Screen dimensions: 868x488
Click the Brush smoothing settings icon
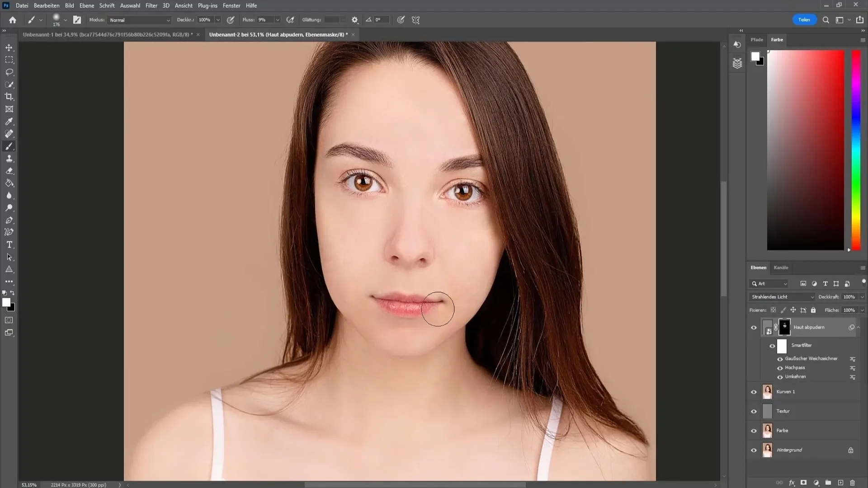pos(354,20)
